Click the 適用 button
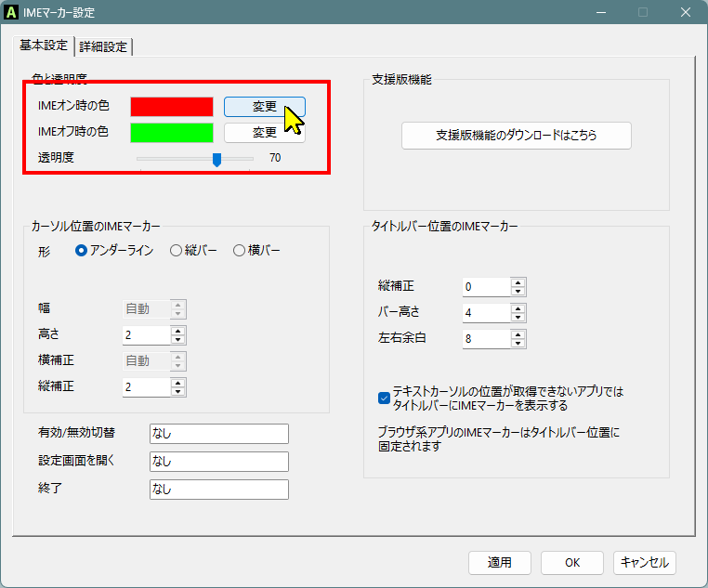Viewport: 708px width, 588px height. (499, 563)
